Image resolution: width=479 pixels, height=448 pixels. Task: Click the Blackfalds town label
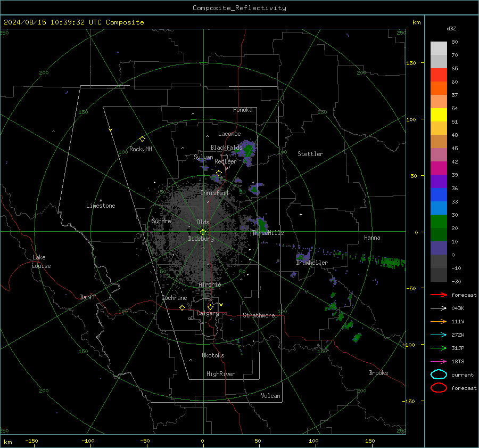pyautogui.click(x=226, y=148)
